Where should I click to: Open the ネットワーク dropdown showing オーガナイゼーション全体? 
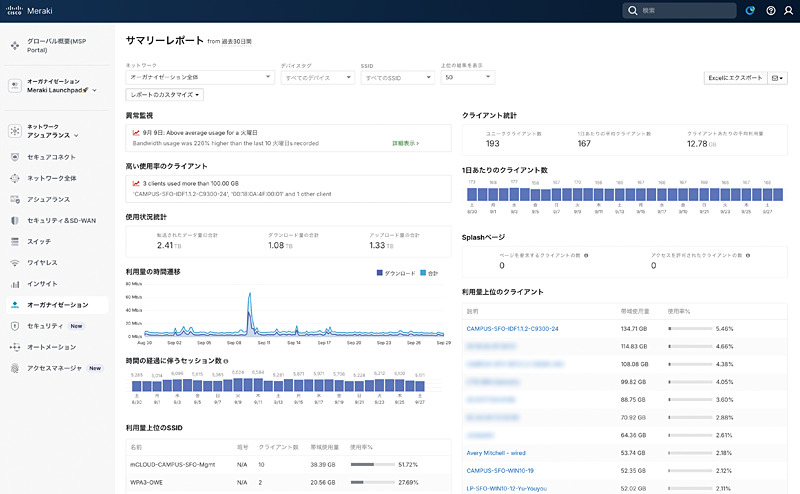click(x=199, y=77)
